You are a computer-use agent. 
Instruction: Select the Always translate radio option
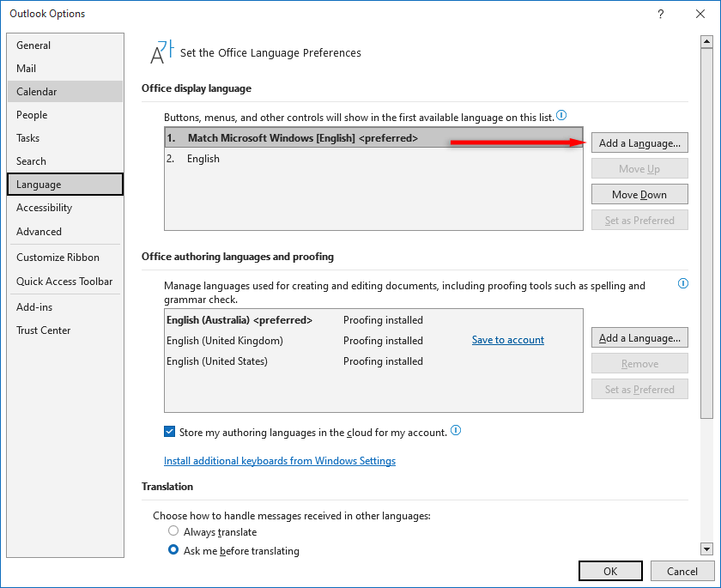point(173,531)
